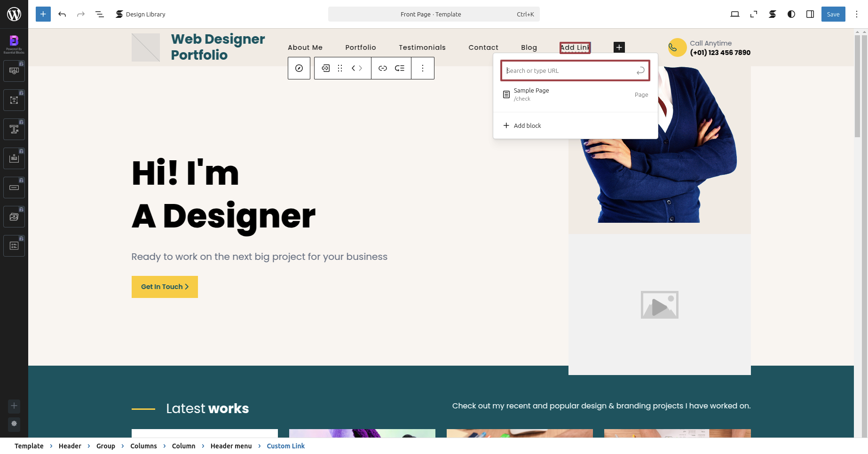Click the WordPress logo icon
This screenshot has height=454, width=868.
pyautogui.click(x=14, y=14)
